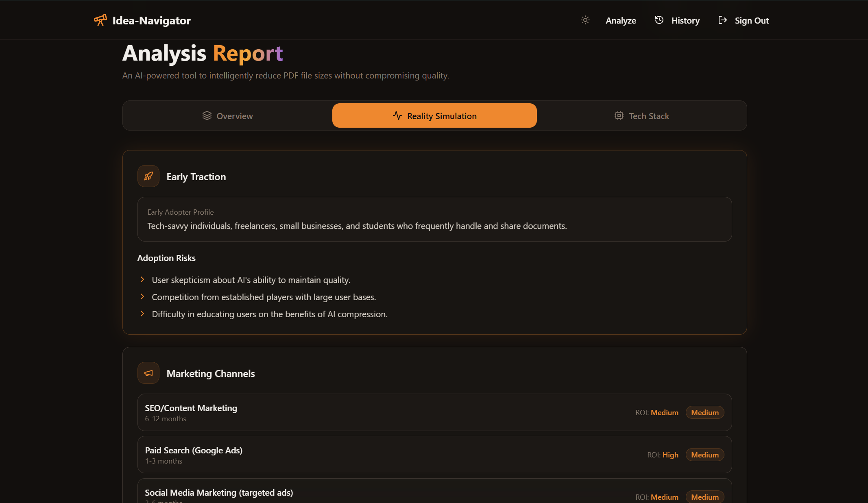Click the pulse icon on Reality Simulation tab
Screen dimensions: 868x503
(397, 116)
